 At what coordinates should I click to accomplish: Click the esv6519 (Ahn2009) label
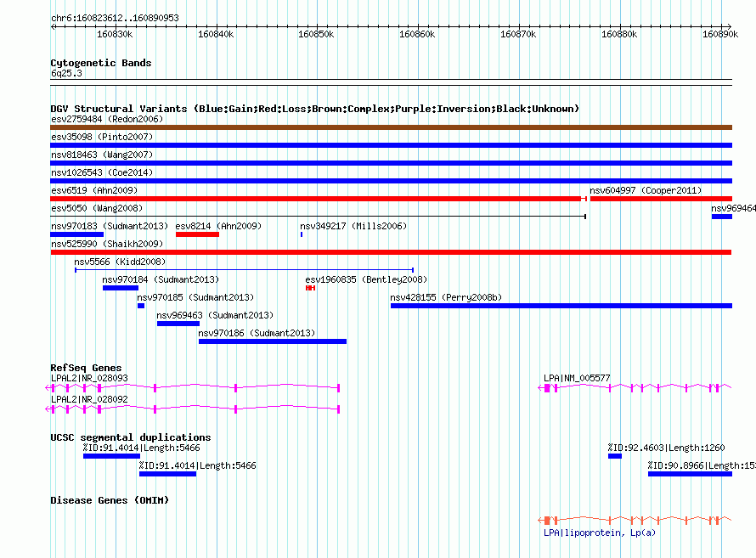(94, 190)
